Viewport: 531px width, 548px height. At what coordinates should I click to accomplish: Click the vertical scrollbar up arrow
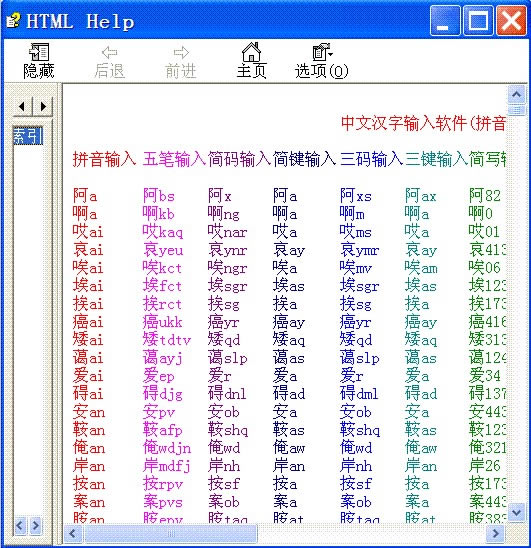tap(517, 94)
